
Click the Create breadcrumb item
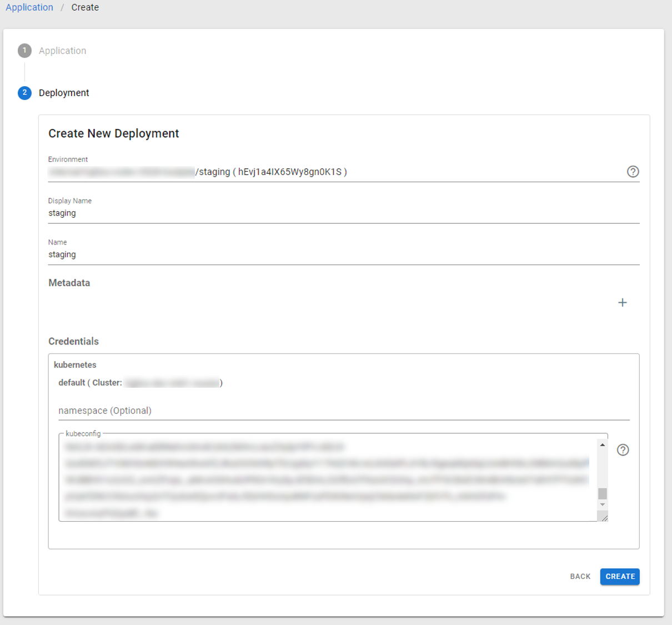(x=85, y=7)
